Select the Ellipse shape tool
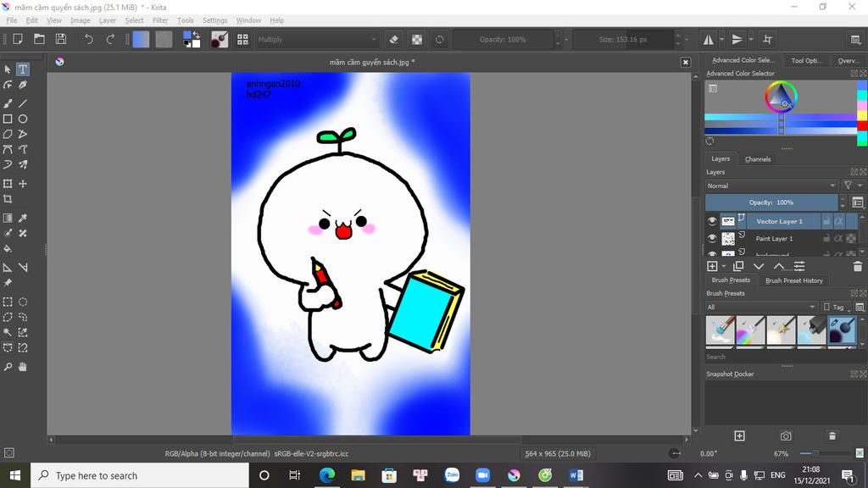The image size is (868, 488). [23, 119]
